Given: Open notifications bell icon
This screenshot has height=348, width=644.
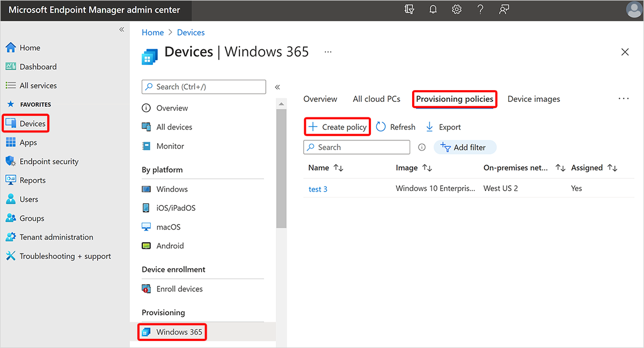Looking at the screenshot, I should tap(433, 10).
